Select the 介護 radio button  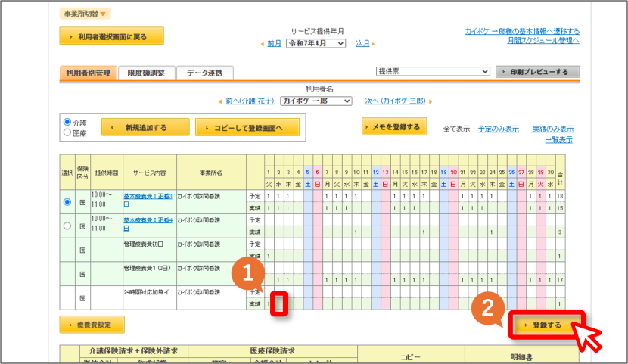tap(67, 122)
